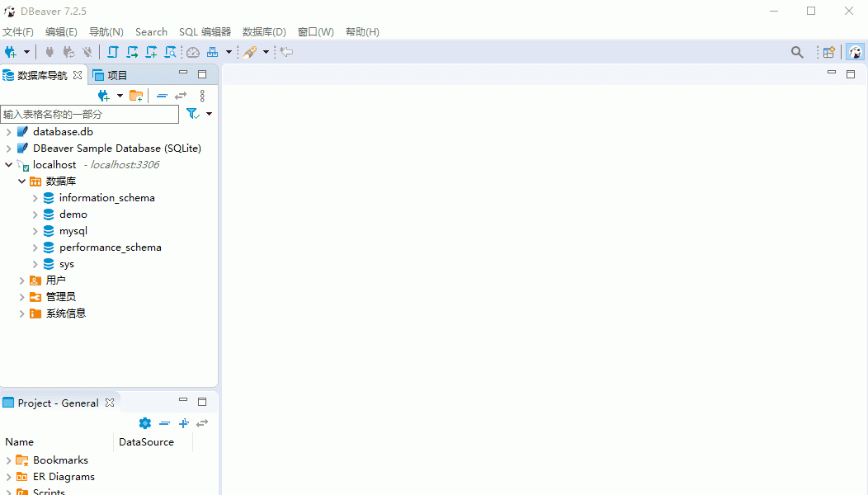868x495 pixels.
Task: Expand the demo database
Action: pyautogui.click(x=35, y=214)
